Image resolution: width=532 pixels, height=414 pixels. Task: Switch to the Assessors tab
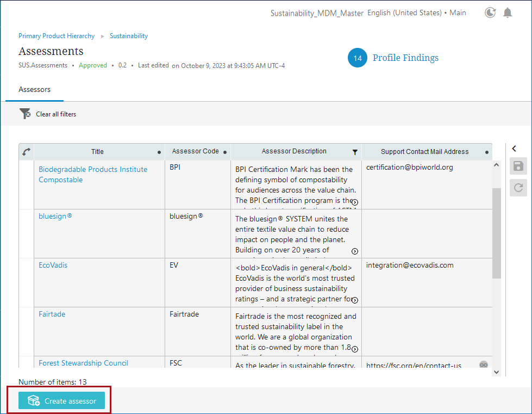(x=34, y=90)
